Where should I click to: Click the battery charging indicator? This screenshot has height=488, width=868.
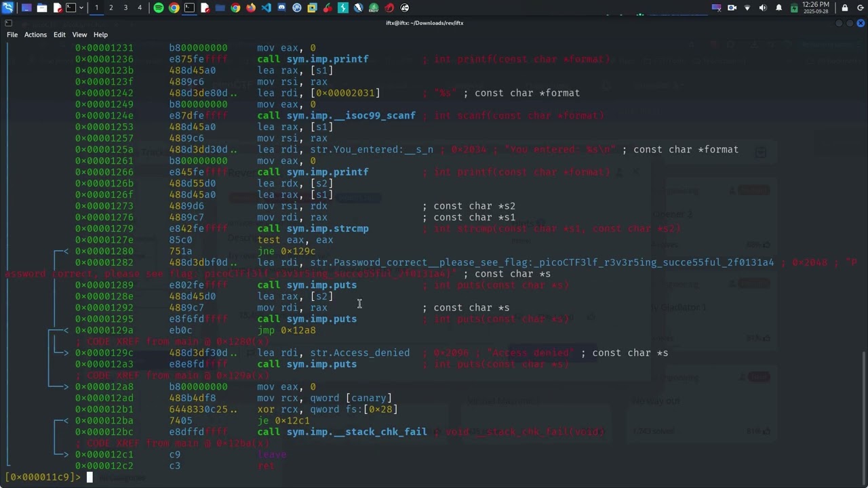794,8
